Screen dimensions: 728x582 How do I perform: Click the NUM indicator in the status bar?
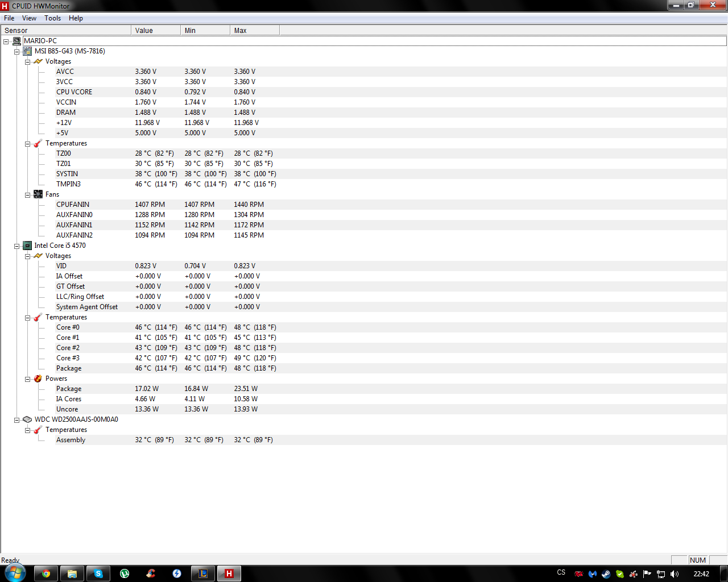point(698,560)
